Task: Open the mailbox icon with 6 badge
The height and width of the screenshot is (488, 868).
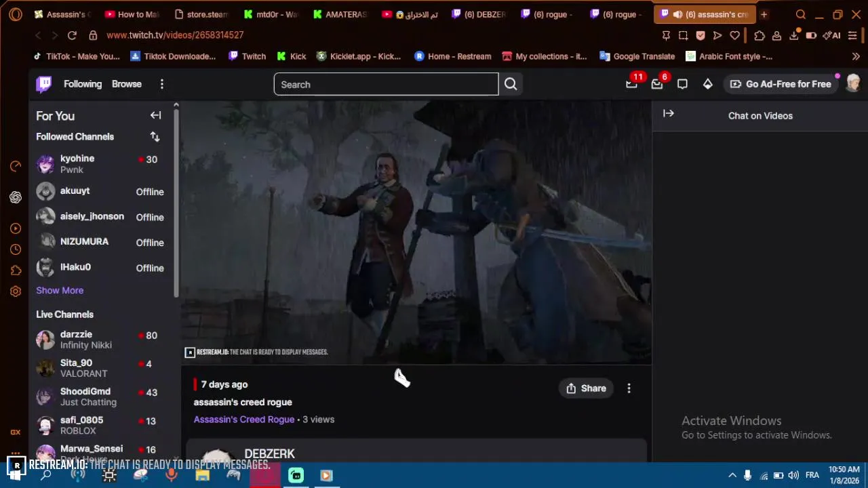Action: [656, 84]
